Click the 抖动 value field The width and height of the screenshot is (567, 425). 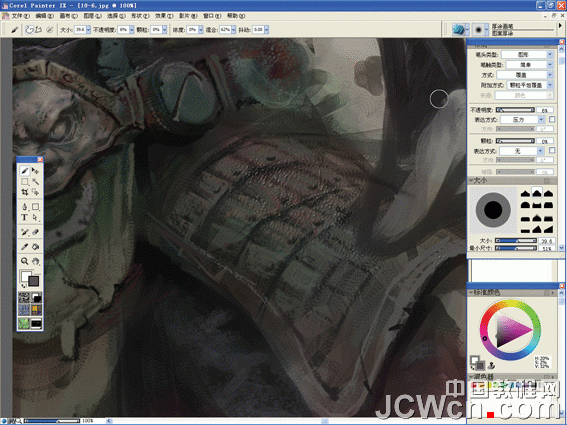pyautogui.click(x=258, y=30)
